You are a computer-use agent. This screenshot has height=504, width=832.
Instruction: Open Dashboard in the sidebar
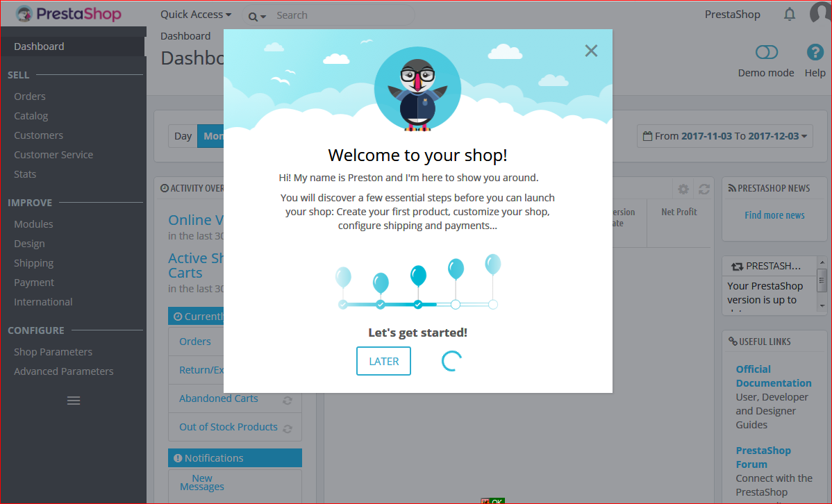pos(73,46)
